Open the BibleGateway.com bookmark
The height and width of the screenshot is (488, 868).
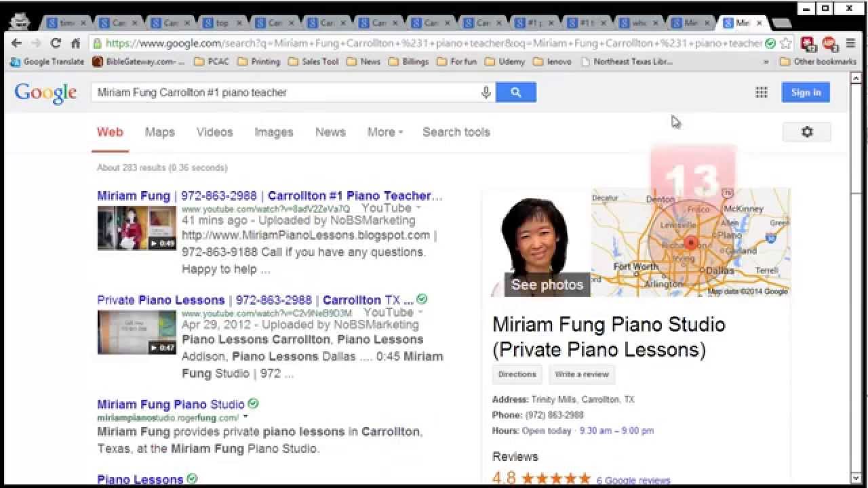(x=138, y=62)
